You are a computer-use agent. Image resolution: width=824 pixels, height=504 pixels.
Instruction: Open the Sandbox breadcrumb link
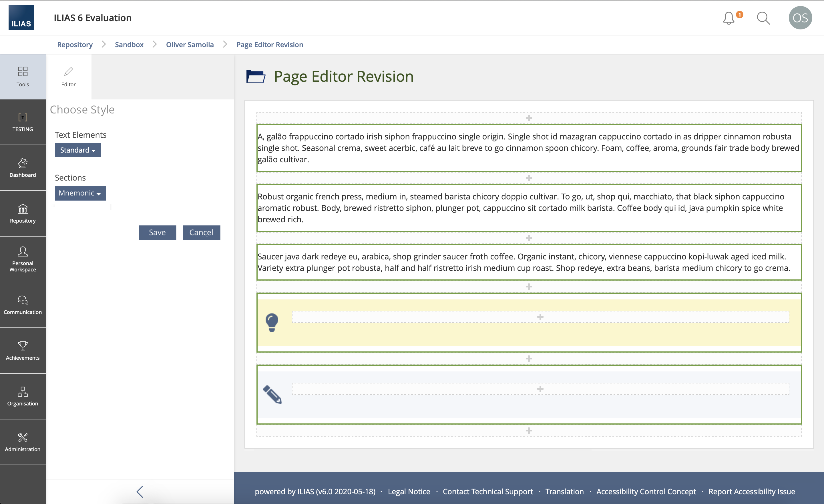pos(129,45)
